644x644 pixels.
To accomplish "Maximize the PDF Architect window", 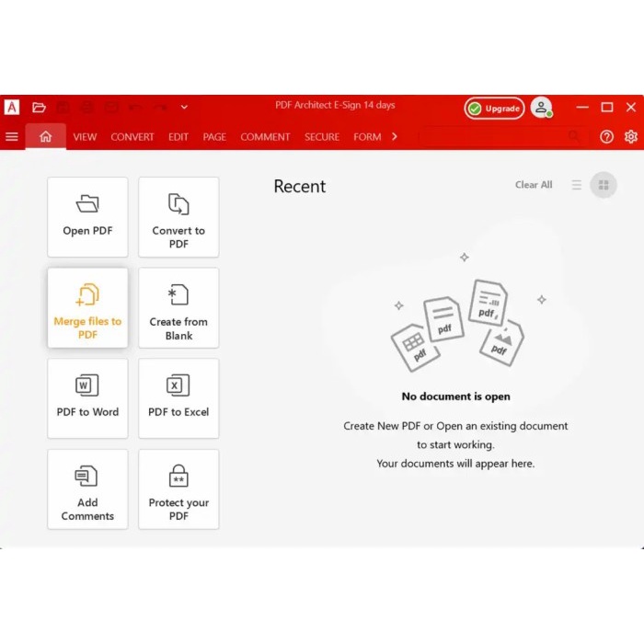I will pos(607,108).
